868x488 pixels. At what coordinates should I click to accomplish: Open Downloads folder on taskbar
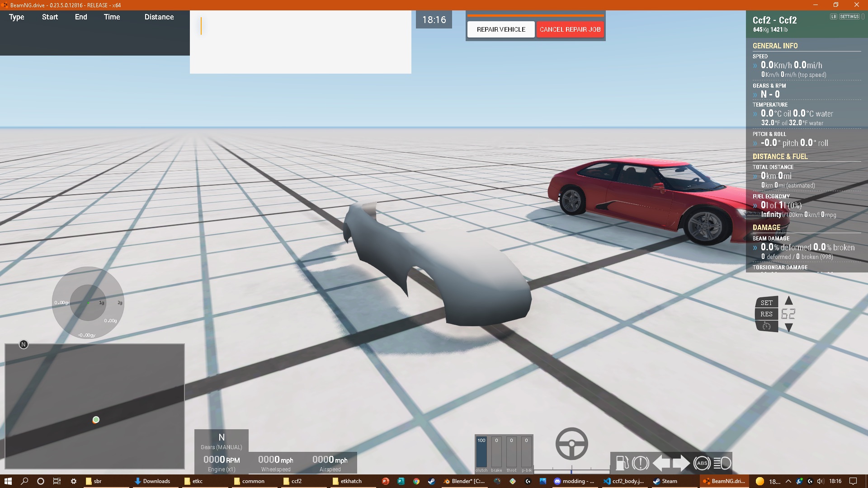(156, 481)
